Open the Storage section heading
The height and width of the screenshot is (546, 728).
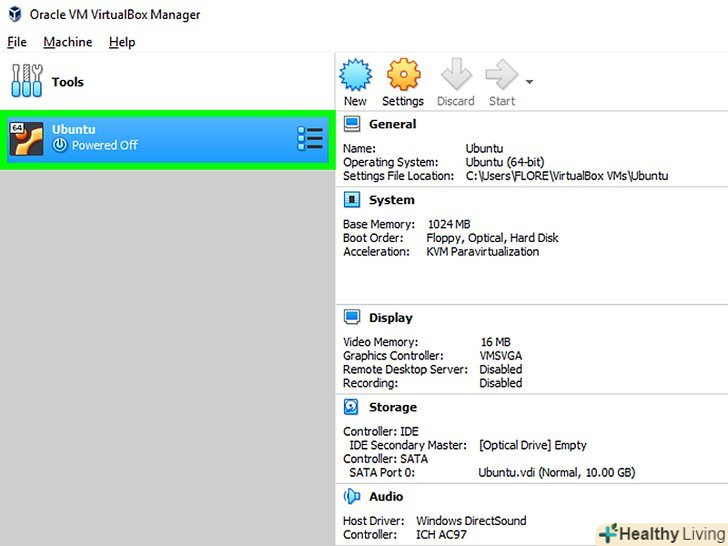tap(393, 407)
